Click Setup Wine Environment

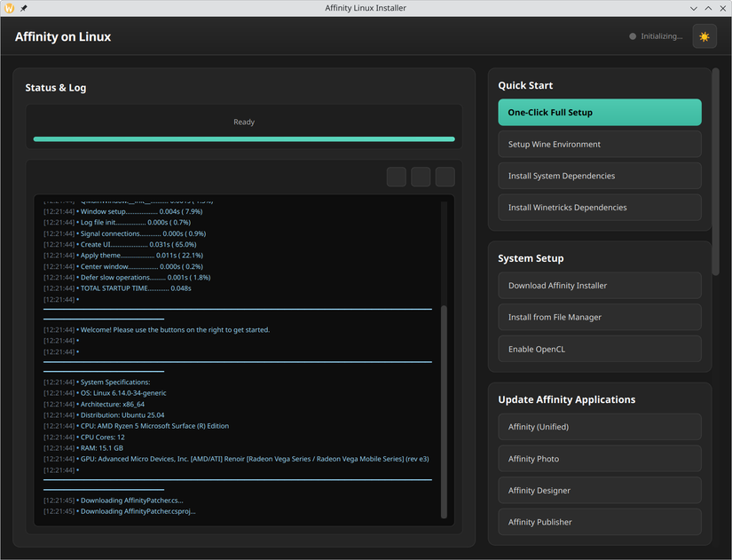599,145
